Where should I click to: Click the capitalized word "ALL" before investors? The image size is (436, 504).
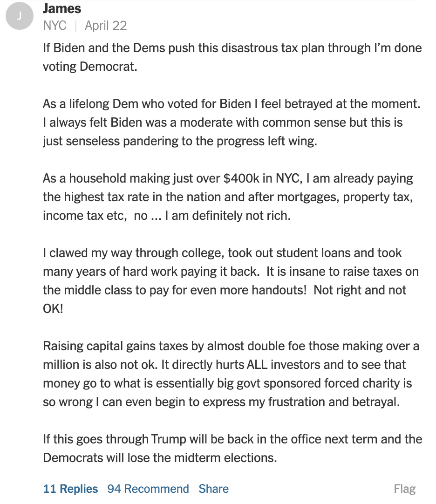[257, 365]
